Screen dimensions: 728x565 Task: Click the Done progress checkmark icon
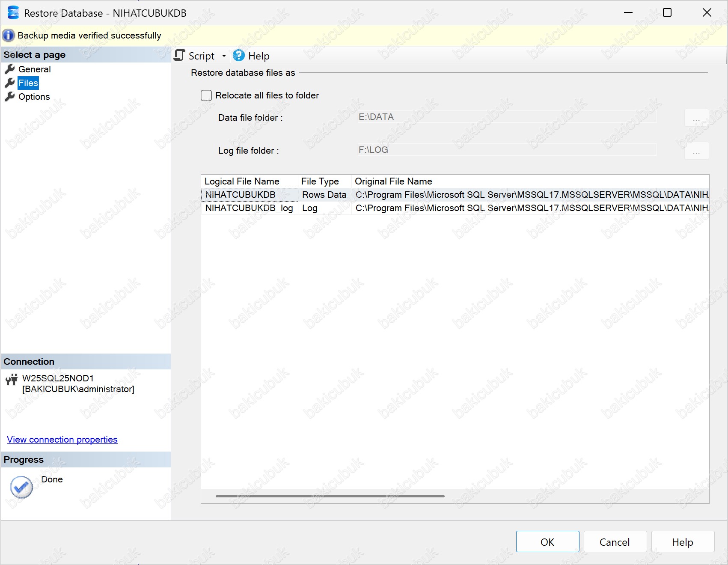(x=21, y=487)
